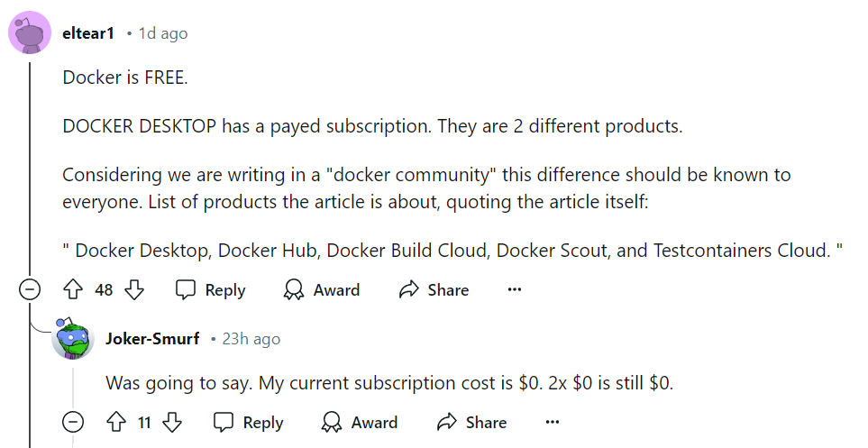868x448 pixels.
Task: Share eltear1's comment
Action: tap(434, 289)
